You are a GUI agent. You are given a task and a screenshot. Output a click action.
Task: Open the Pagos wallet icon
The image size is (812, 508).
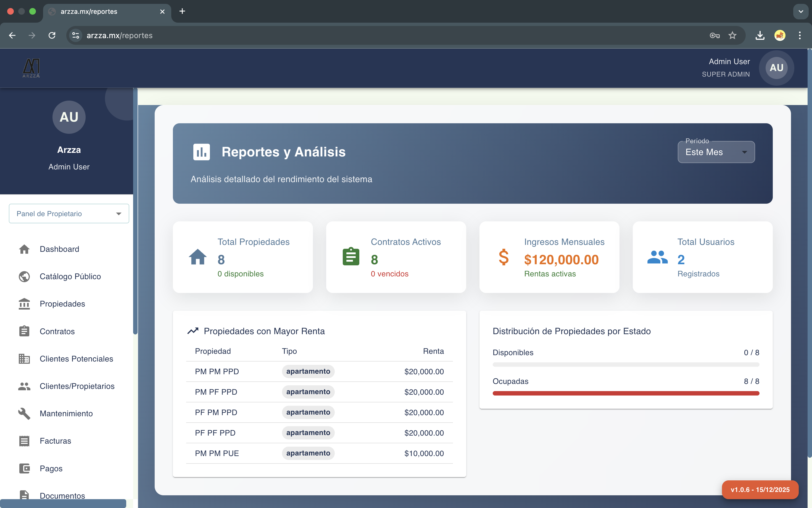(x=24, y=468)
